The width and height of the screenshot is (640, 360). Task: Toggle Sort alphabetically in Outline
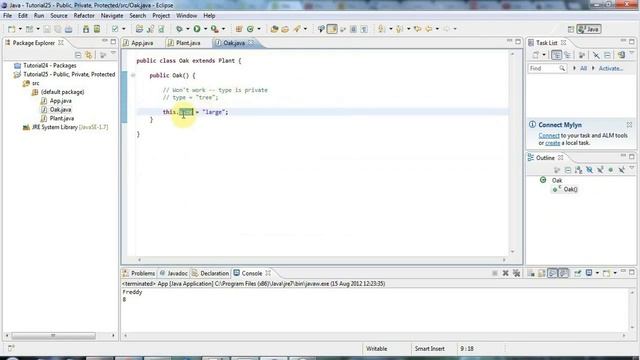(x=578, y=170)
